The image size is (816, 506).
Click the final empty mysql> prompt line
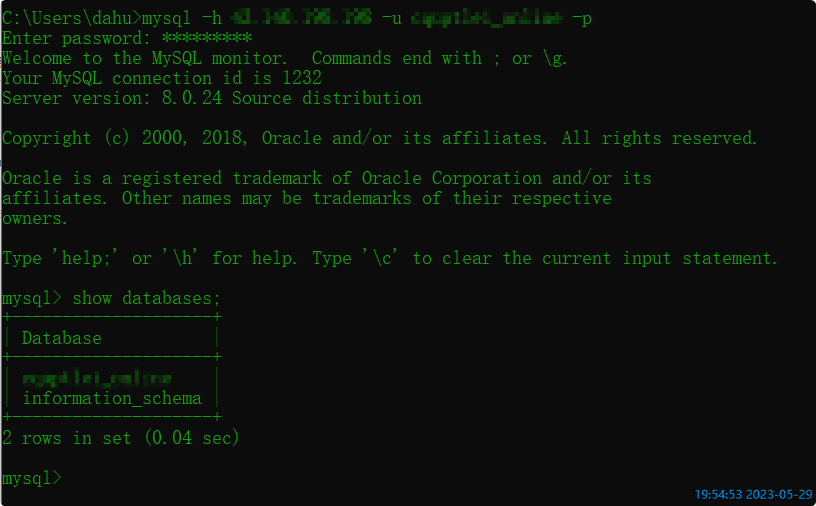click(x=32, y=477)
